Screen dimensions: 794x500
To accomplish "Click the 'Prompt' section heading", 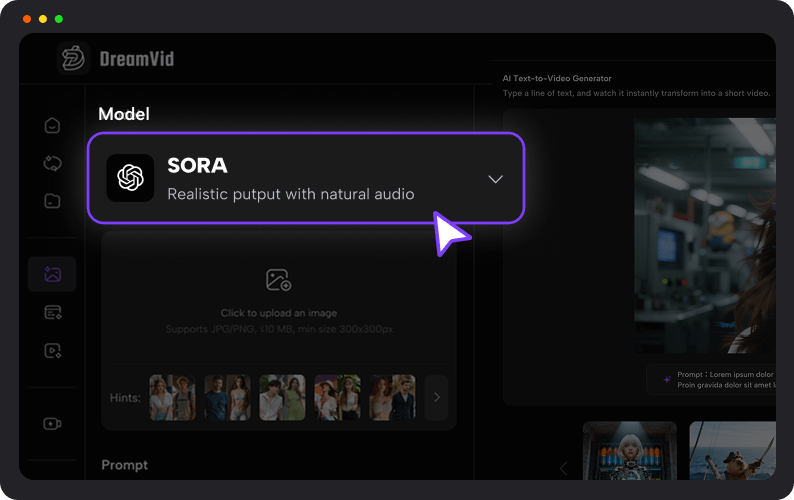I will click(x=125, y=465).
